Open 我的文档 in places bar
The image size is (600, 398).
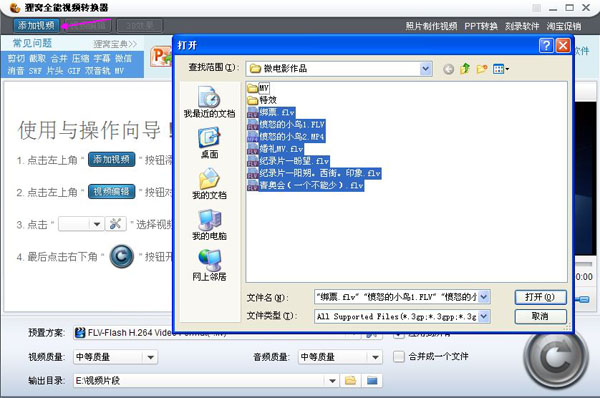click(209, 184)
